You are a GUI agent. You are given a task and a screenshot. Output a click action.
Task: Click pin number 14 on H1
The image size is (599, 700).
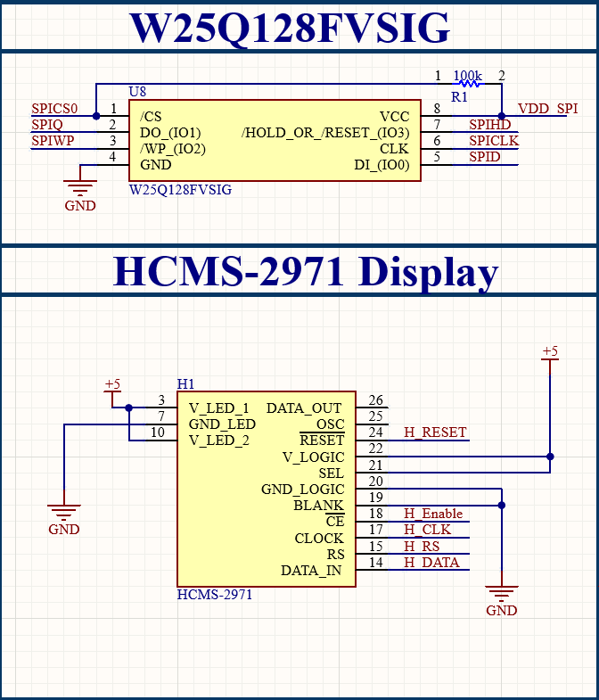point(376,562)
